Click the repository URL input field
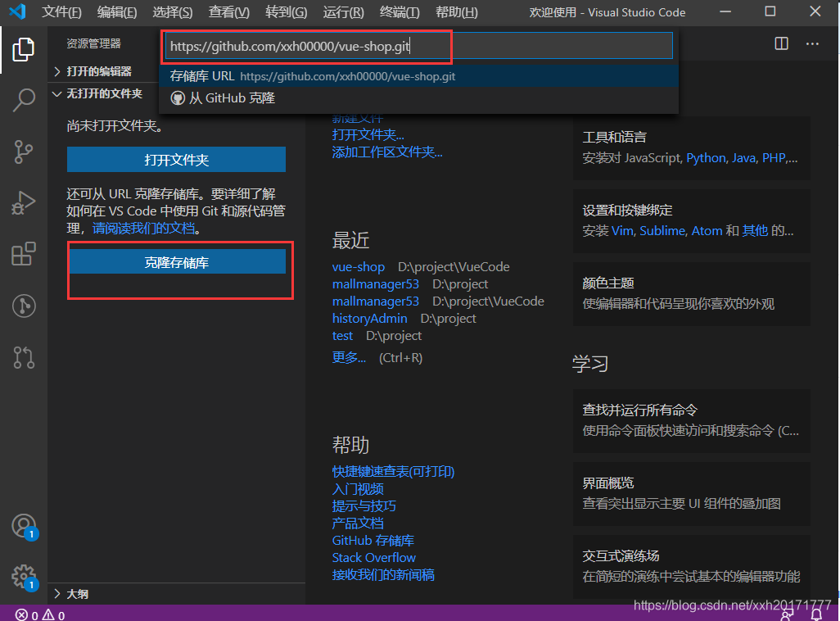Viewport: 840px width, 621px height. click(418, 46)
